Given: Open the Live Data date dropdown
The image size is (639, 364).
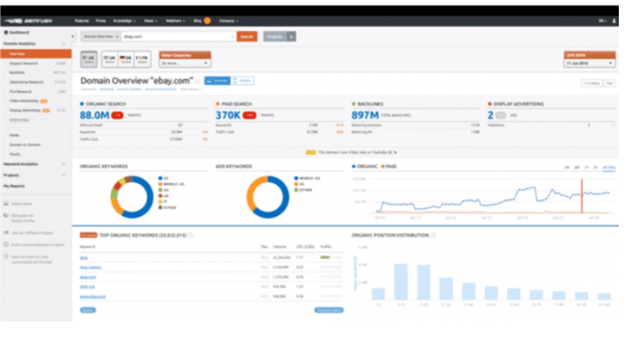Looking at the screenshot, I should 589,64.
